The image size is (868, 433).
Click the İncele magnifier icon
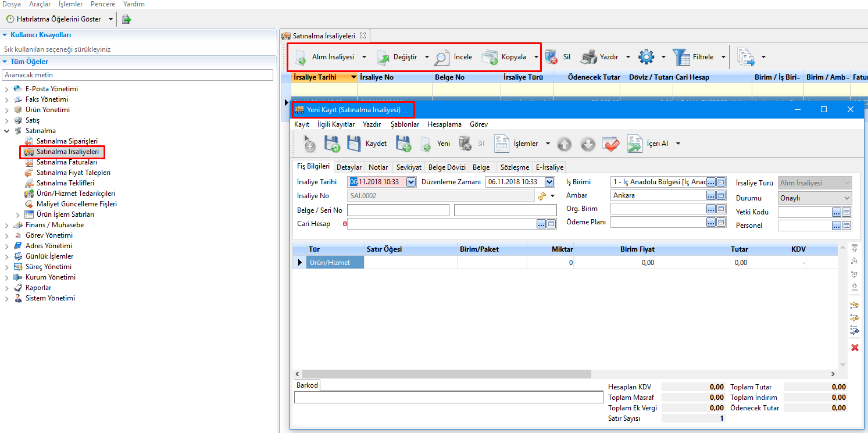(x=442, y=57)
